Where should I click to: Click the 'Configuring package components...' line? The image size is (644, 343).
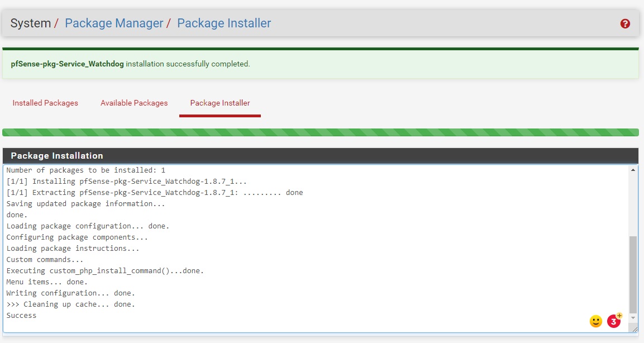tap(77, 237)
